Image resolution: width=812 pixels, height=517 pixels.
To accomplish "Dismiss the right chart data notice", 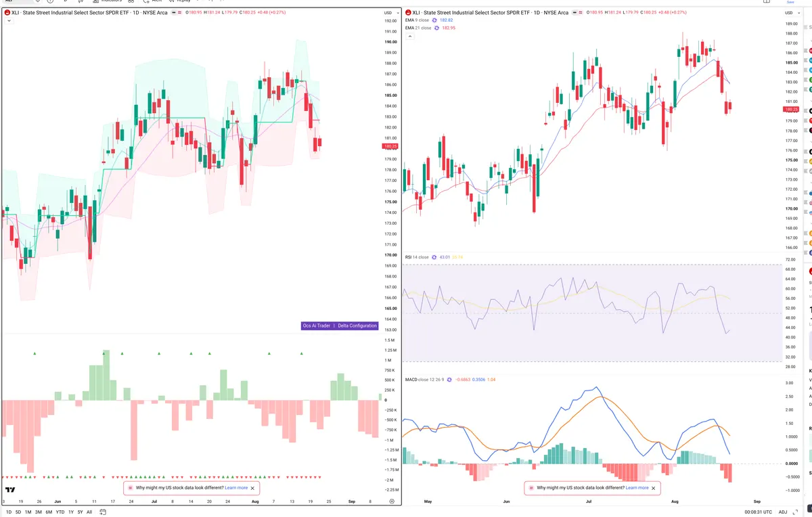I will click(654, 487).
